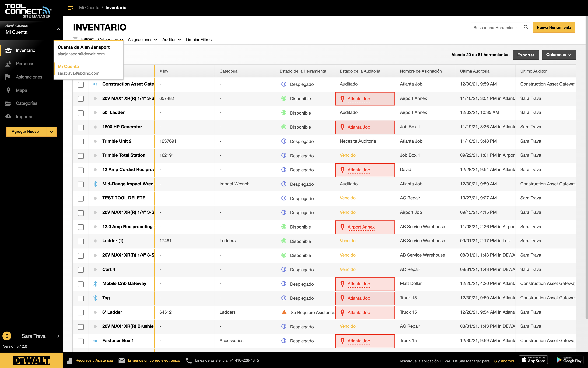Open the Auditor filter dropdown
This screenshot has width=588, height=368.
(171, 39)
